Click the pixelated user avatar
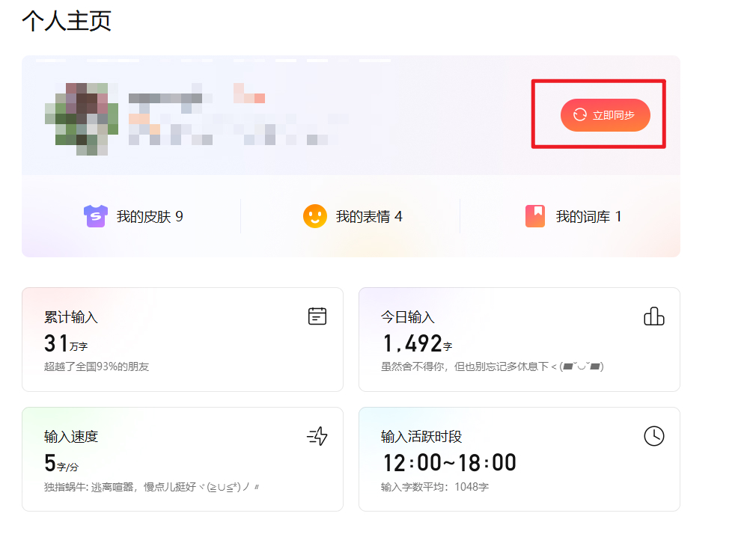Screen dimensions: 756x543 tap(82, 118)
